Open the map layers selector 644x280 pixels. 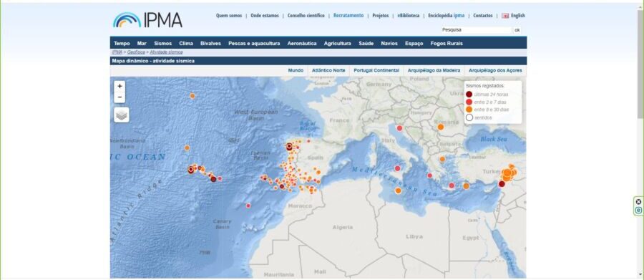[x=121, y=115]
